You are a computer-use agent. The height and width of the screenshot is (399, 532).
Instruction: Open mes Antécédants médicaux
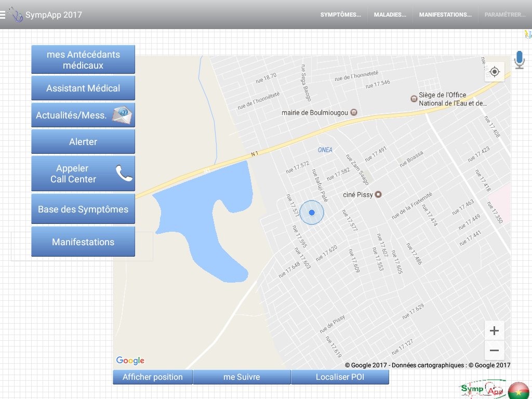point(83,59)
